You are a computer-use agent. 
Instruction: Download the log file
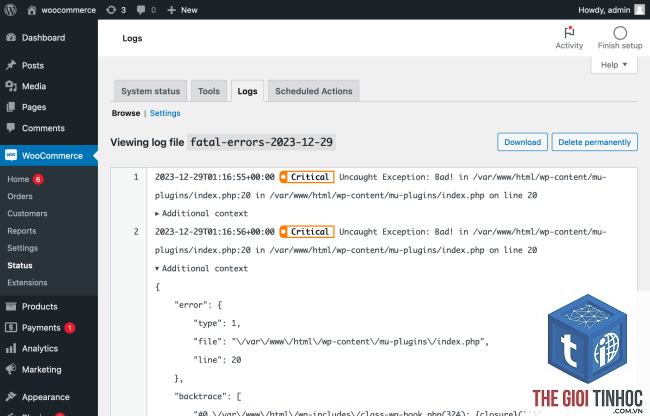(522, 142)
